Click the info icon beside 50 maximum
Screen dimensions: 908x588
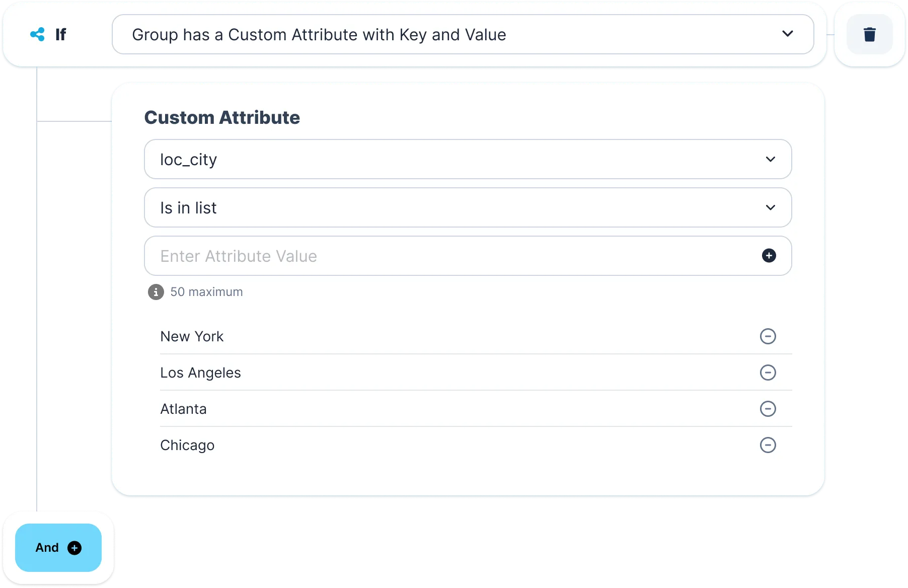click(x=156, y=292)
